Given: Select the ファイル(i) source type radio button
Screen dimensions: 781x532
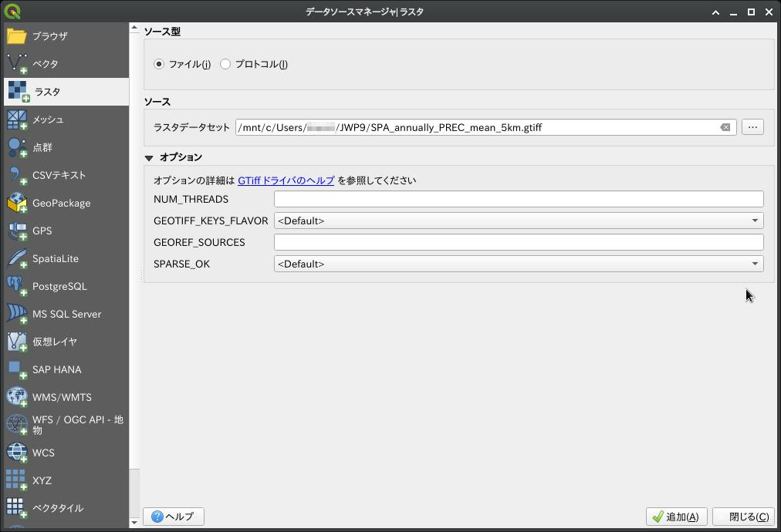Looking at the screenshot, I should coord(159,64).
